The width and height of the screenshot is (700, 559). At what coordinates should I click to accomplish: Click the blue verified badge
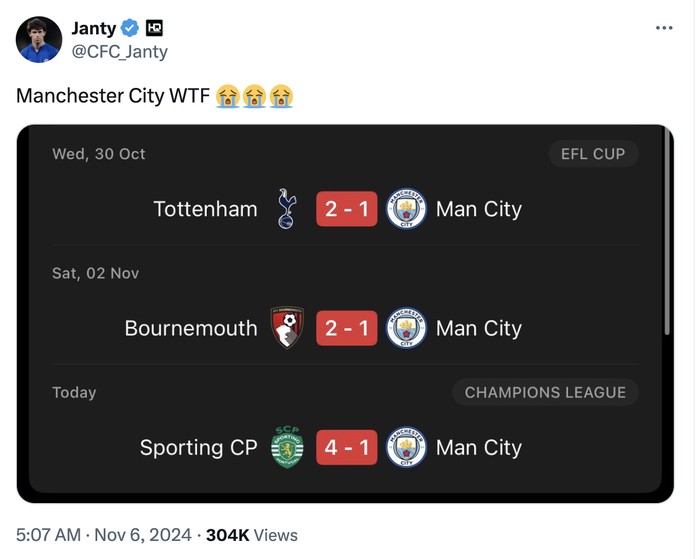pyautogui.click(x=130, y=28)
